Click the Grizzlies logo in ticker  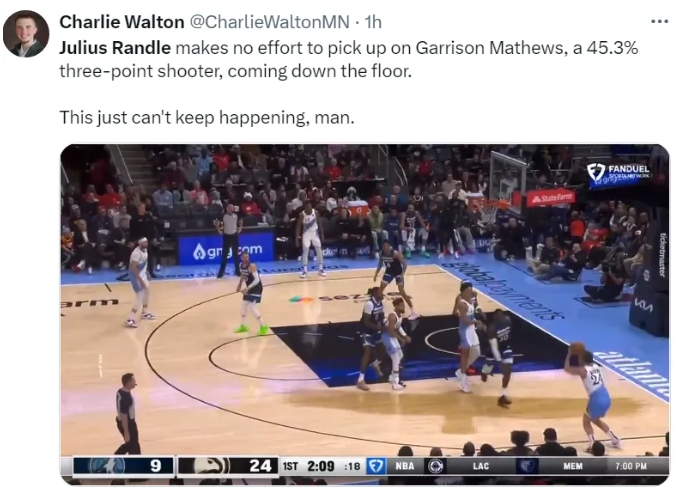[527, 466]
